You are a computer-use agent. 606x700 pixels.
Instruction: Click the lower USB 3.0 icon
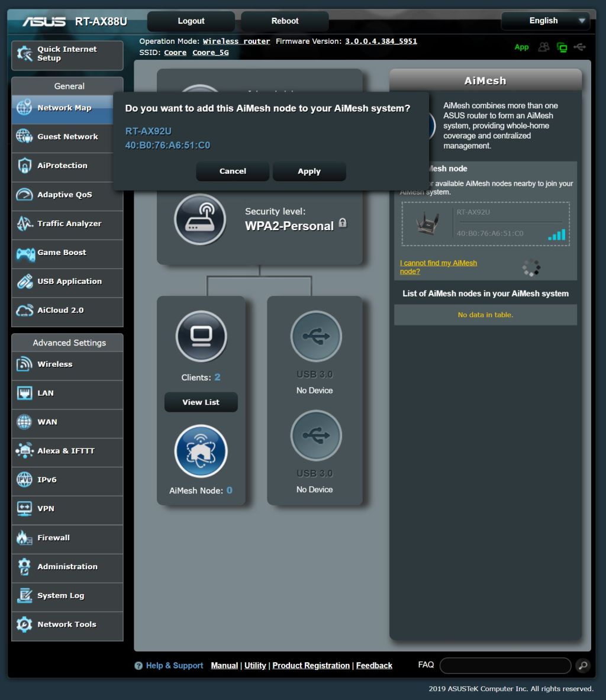pos(316,436)
